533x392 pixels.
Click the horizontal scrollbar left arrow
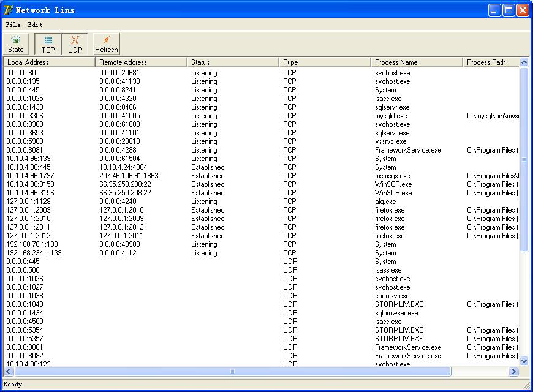9,372
